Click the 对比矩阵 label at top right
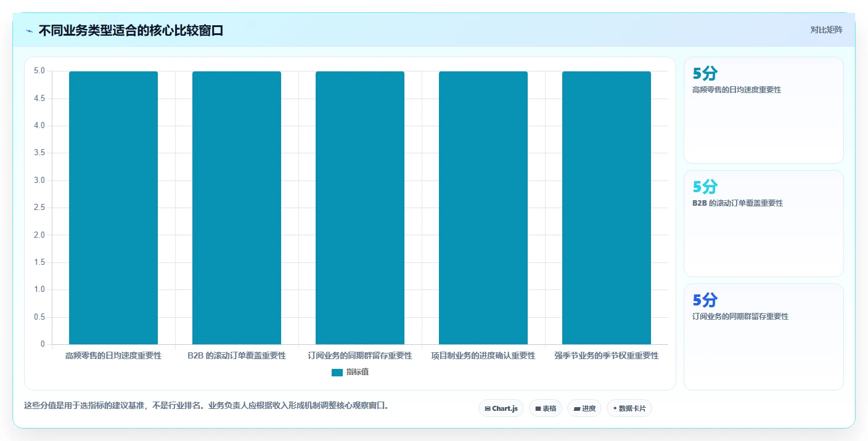 [826, 30]
